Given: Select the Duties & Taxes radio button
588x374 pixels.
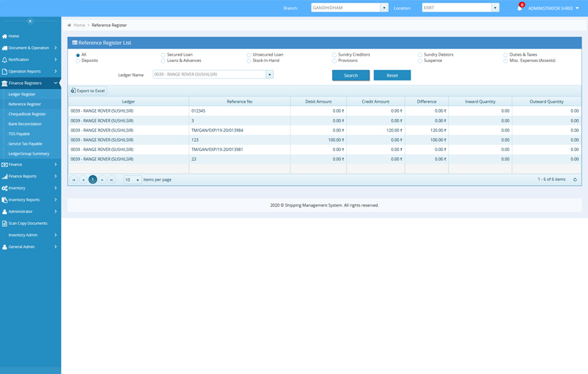Looking at the screenshot, I should coord(505,55).
